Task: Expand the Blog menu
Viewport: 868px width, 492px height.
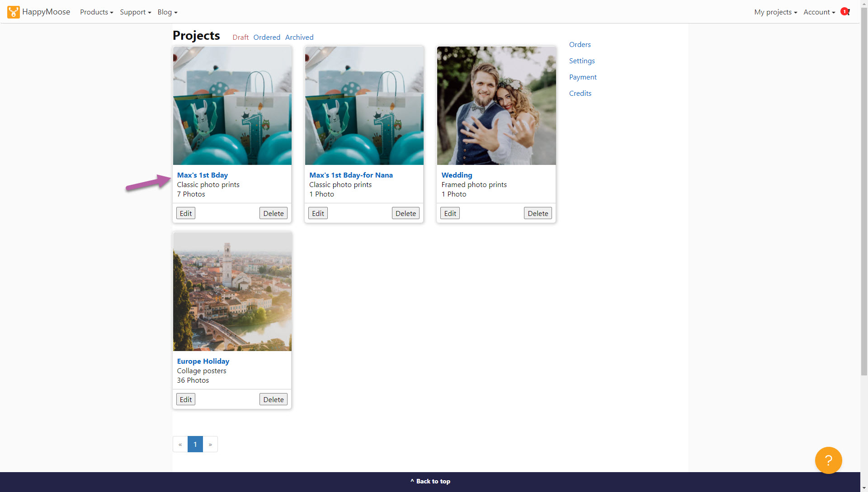Action: [x=167, y=12]
